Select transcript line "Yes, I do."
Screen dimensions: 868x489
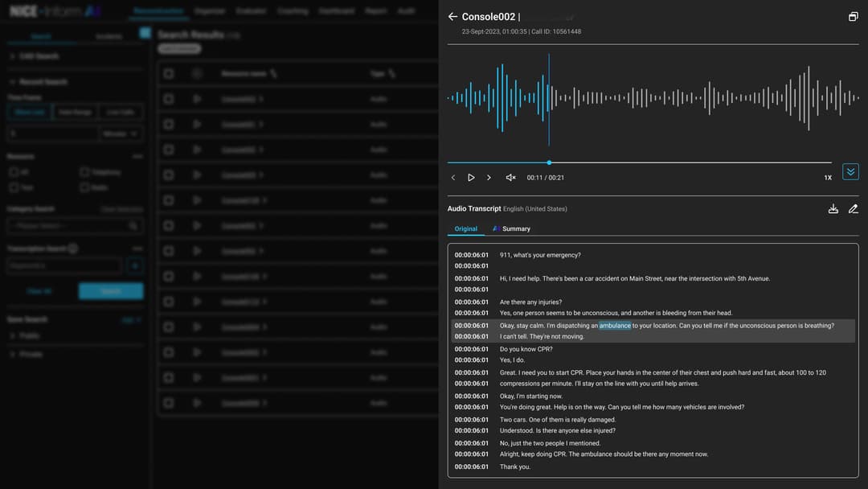click(512, 360)
